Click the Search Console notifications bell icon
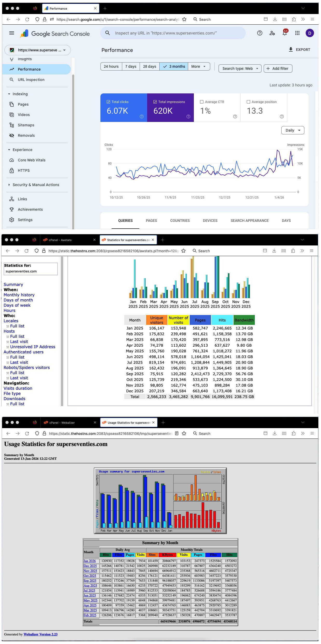 (284, 33)
